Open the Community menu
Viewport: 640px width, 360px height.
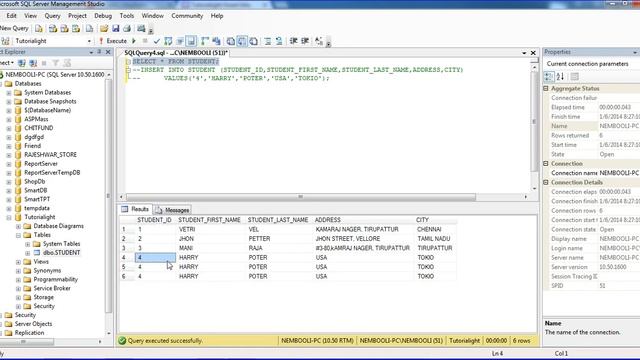187,16
